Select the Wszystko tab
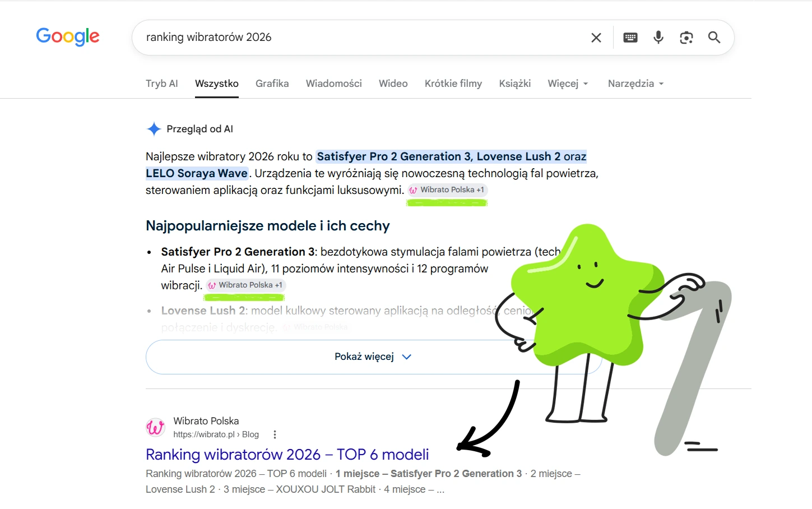The height and width of the screenshot is (509, 812). point(217,84)
